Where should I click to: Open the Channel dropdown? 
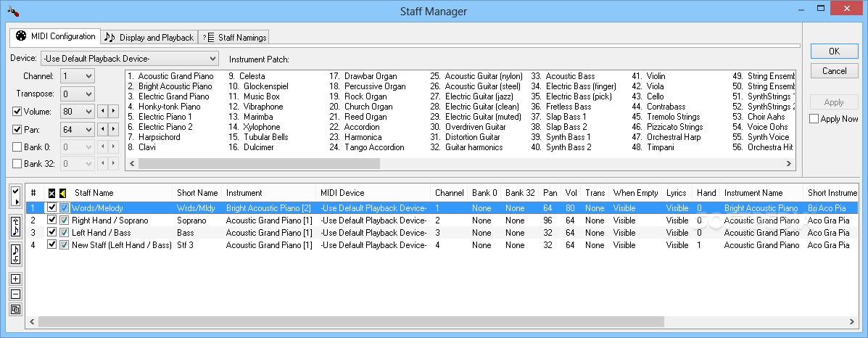click(x=78, y=76)
